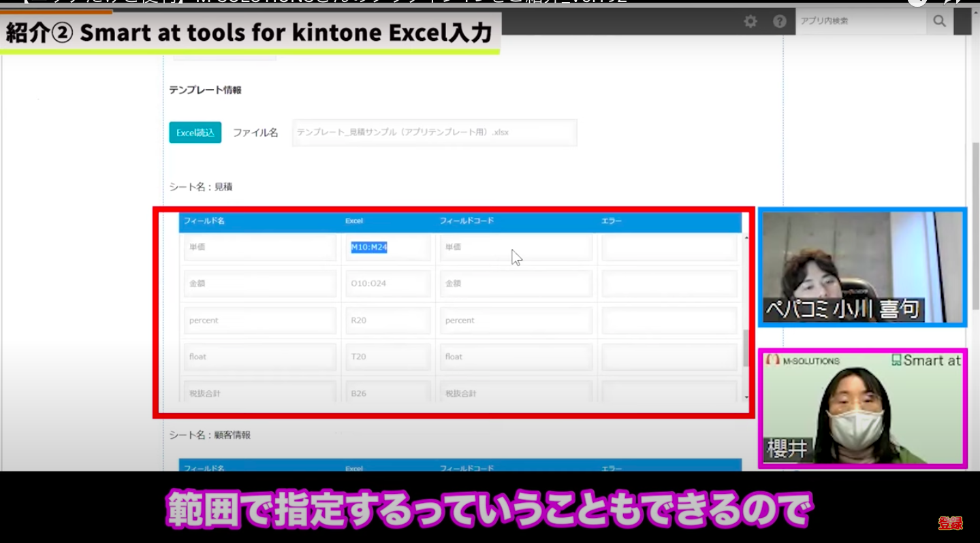
Task: Click ペパコミ小川's webcam thumbnail
Action: [862, 267]
